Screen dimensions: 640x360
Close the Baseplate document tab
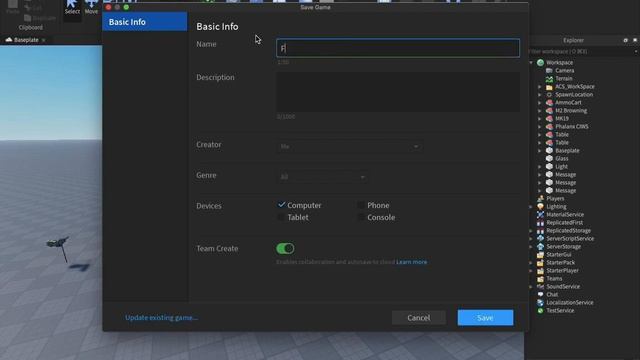[x=44, y=40]
